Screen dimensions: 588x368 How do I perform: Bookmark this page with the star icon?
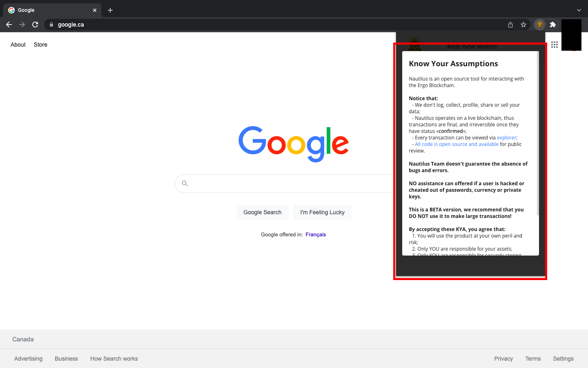pos(523,25)
